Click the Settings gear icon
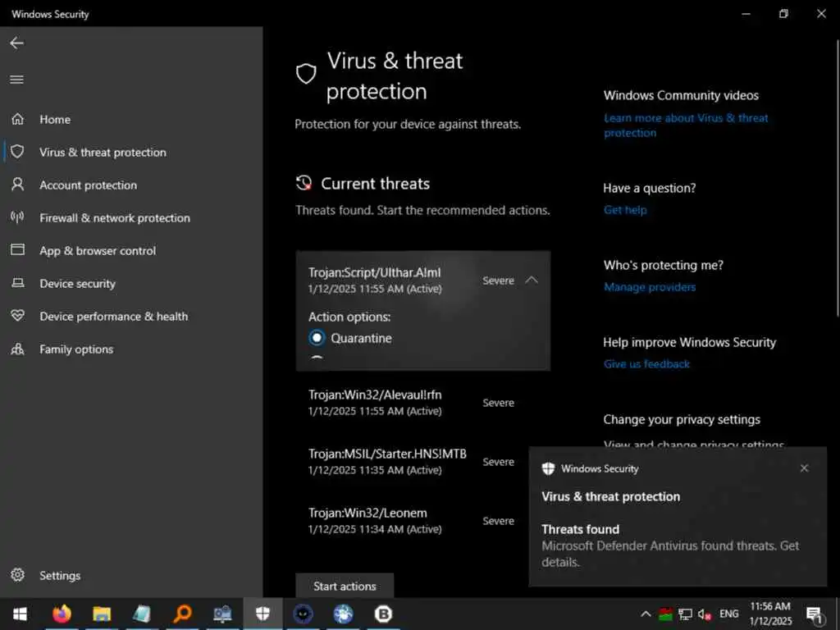 click(x=18, y=575)
